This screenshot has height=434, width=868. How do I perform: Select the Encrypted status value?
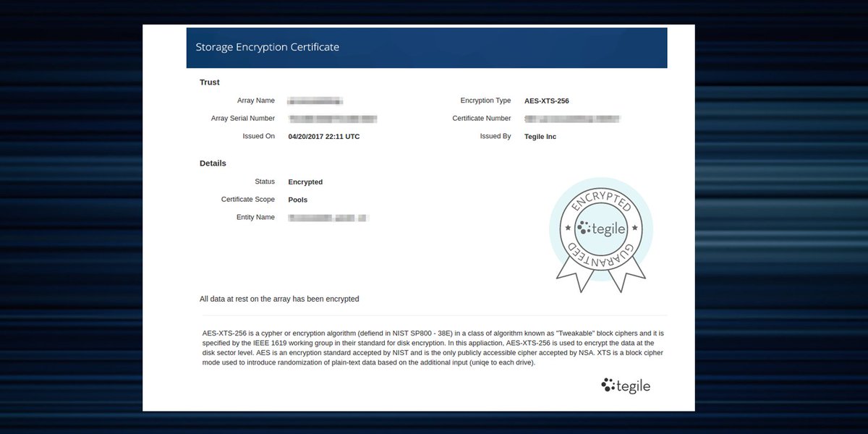coord(305,182)
